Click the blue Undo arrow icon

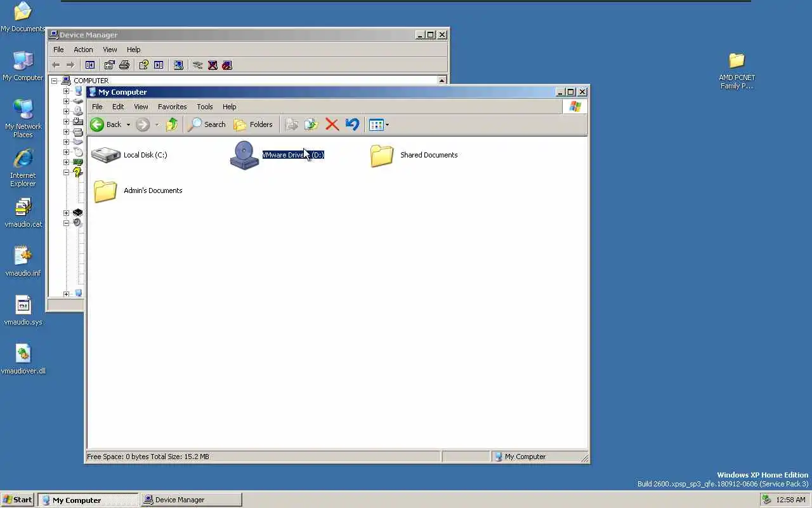(352, 124)
